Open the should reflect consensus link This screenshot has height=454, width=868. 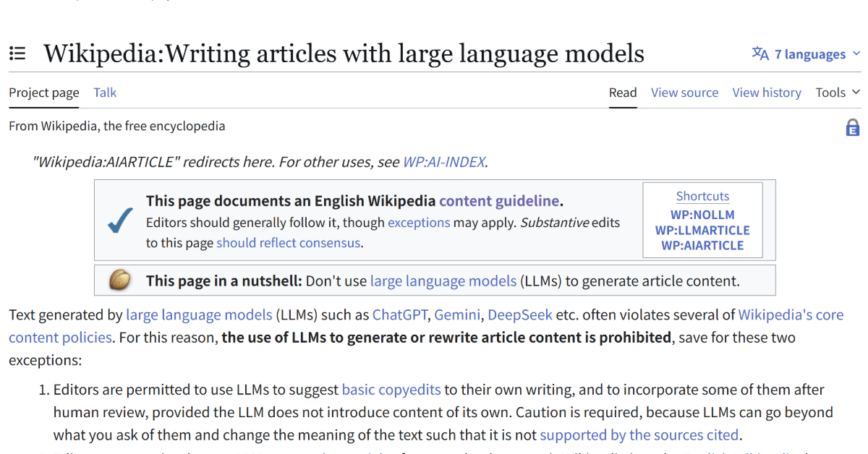[288, 243]
